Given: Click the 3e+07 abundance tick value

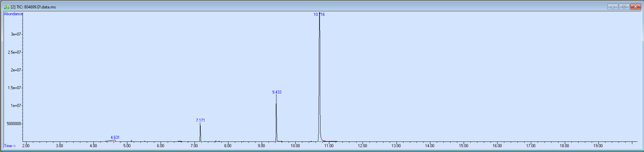Looking at the screenshot, I should [16, 34].
